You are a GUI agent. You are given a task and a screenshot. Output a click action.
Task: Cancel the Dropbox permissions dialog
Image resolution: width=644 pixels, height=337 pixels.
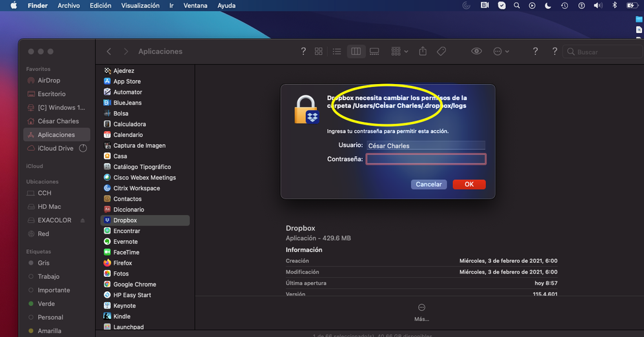coord(428,184)
